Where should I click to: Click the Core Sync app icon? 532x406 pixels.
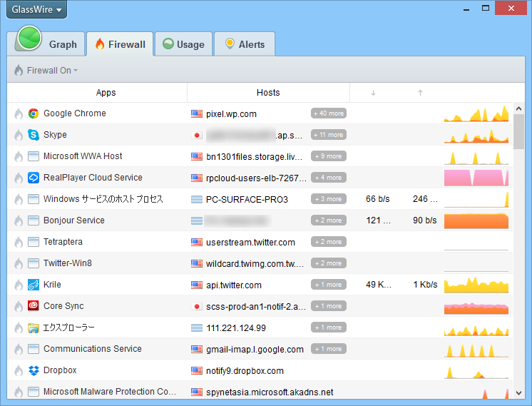pos(34,306)
